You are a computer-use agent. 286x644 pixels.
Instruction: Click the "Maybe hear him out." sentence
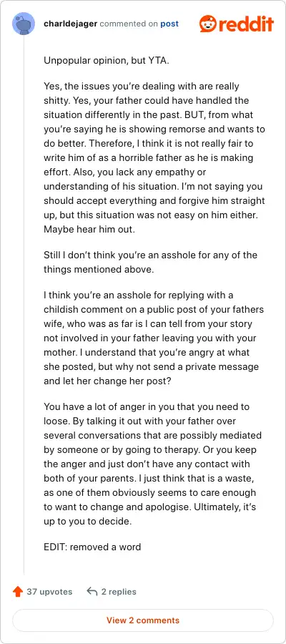(x=89, y=230)
